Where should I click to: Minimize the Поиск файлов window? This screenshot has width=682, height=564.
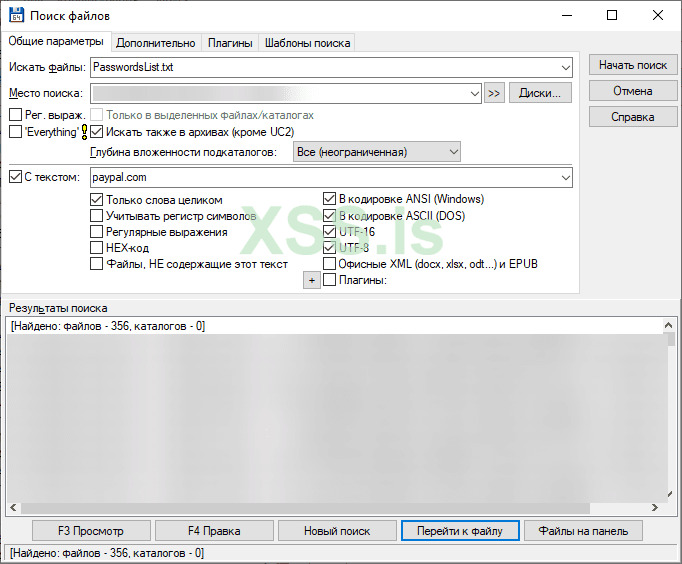coord(567,16)
